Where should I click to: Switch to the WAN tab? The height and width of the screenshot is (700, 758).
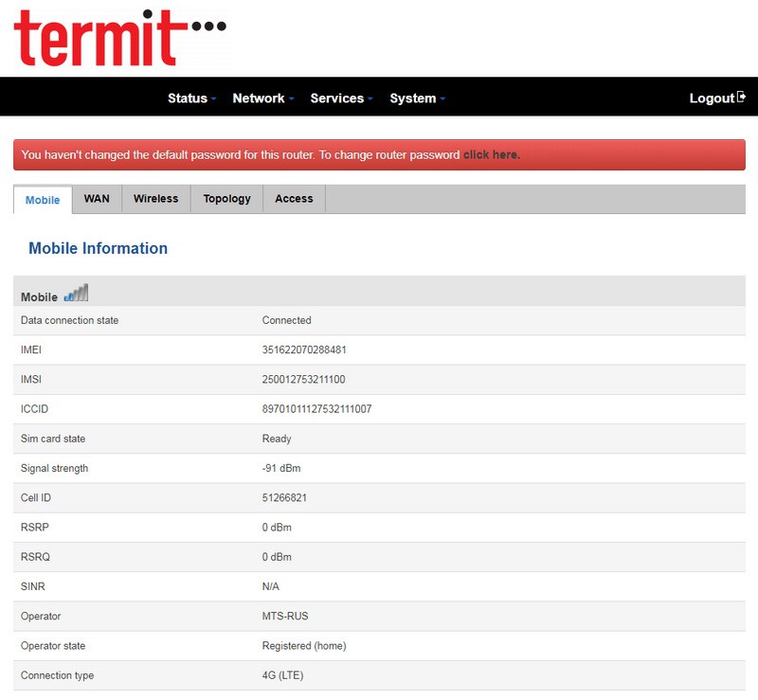click(x=97, y=199)
